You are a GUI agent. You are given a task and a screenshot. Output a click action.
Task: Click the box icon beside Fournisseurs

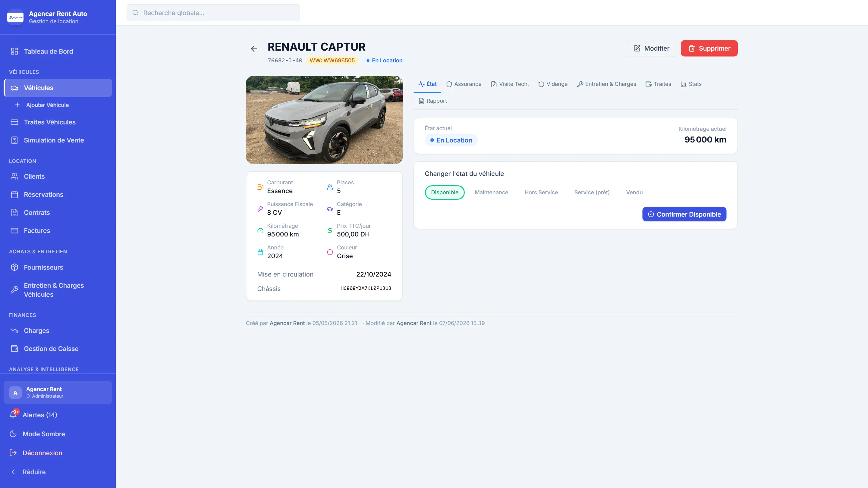tap(14, 267)
